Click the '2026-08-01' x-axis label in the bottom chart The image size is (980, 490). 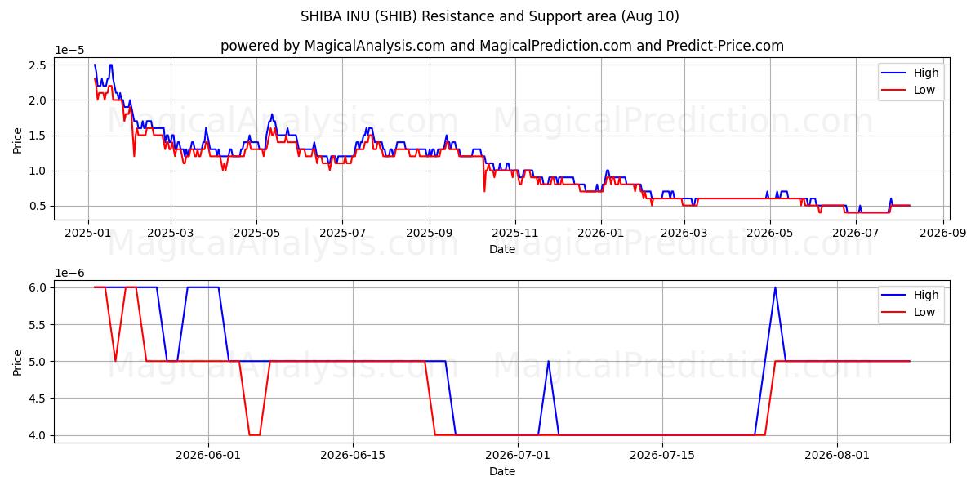pos(838,456)
